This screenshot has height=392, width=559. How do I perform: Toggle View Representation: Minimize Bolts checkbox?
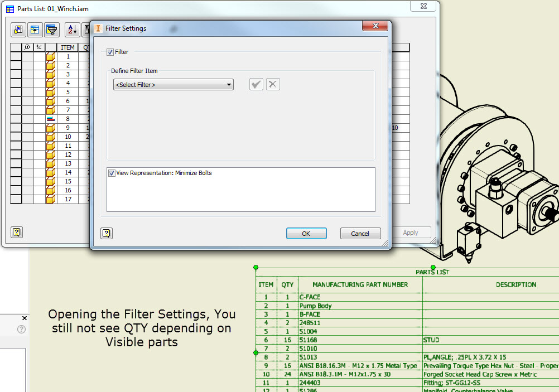(x=112, y=173)
